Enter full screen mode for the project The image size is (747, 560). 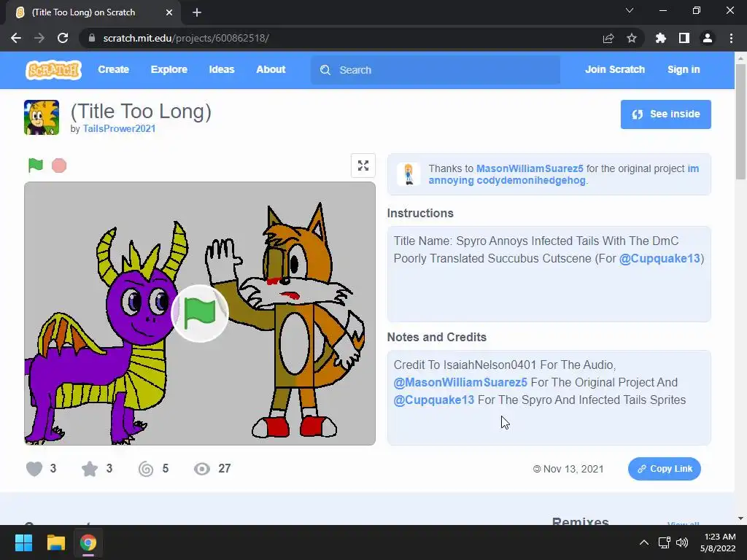(363, 166)
